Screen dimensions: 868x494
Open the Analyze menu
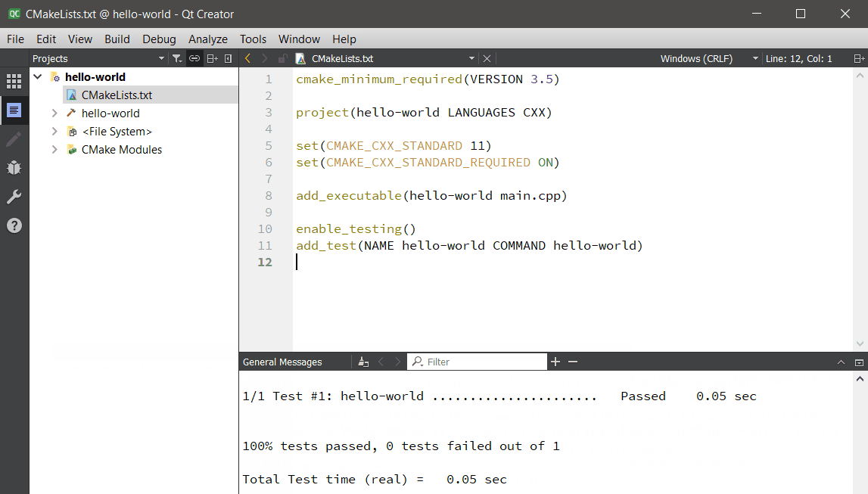207,39
